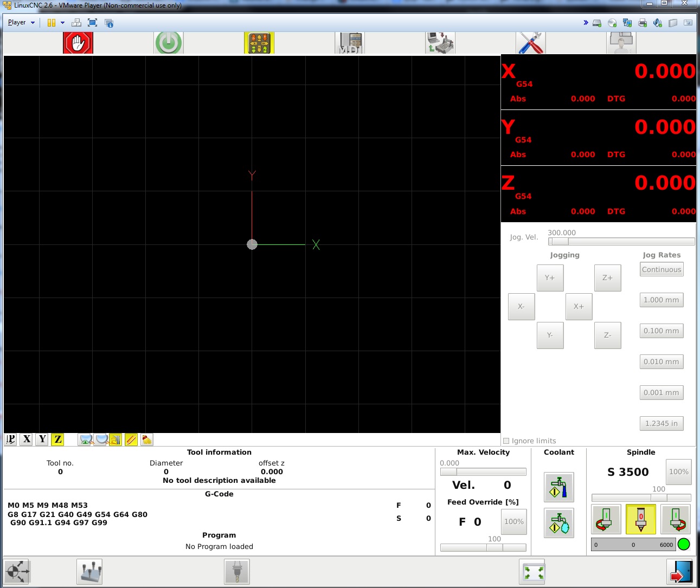
Task: Adjust the spindle override slider
Action: pyautogui.click(x=641, y=498)
